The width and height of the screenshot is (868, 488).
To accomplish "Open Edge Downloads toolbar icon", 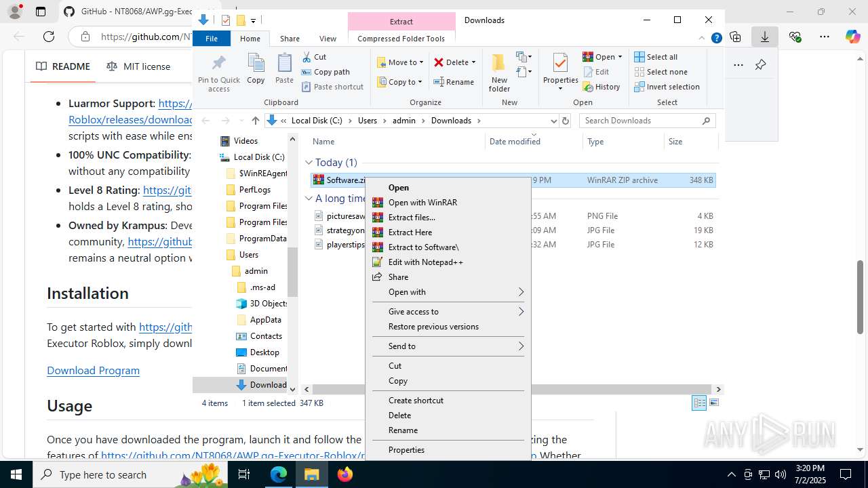I will (x=765, y=37).
